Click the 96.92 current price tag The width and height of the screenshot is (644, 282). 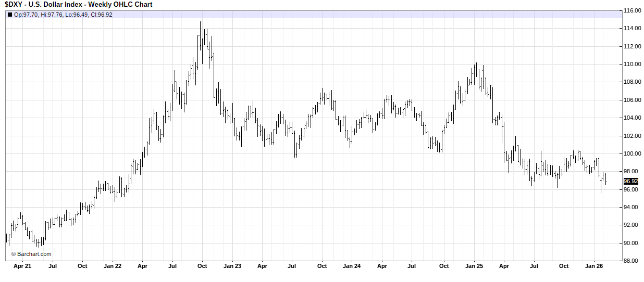point(630,181)
